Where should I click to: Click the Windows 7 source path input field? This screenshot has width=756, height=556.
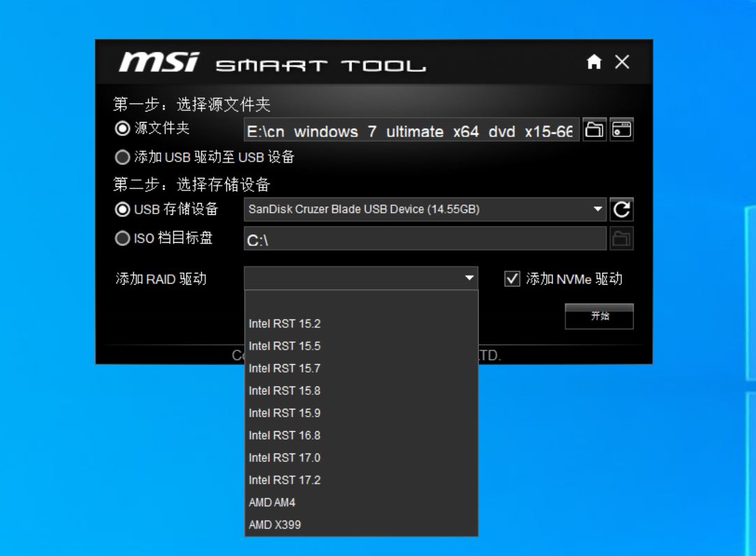click(412, 130)
